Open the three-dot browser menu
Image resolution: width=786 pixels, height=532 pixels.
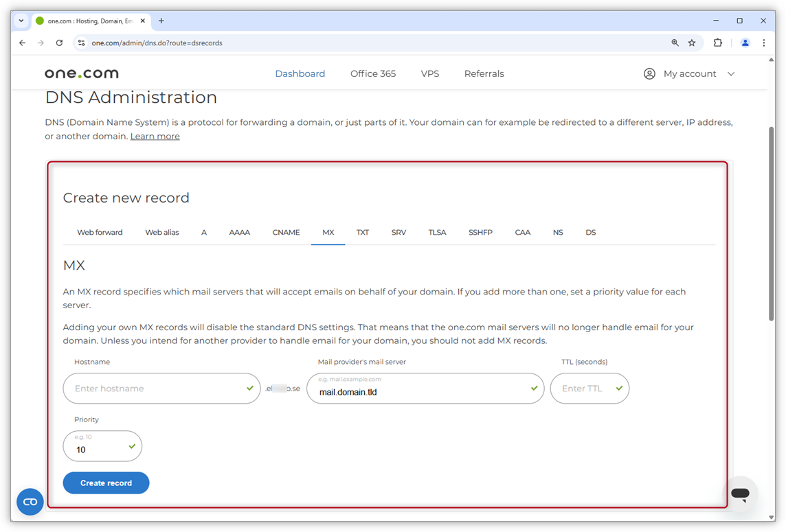[764, 43]
